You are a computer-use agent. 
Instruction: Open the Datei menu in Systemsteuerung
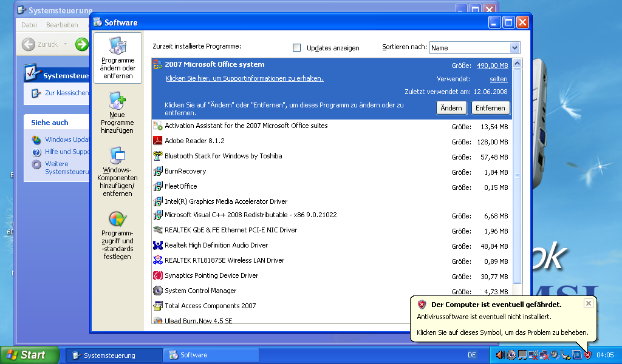(x=29, y=25)
